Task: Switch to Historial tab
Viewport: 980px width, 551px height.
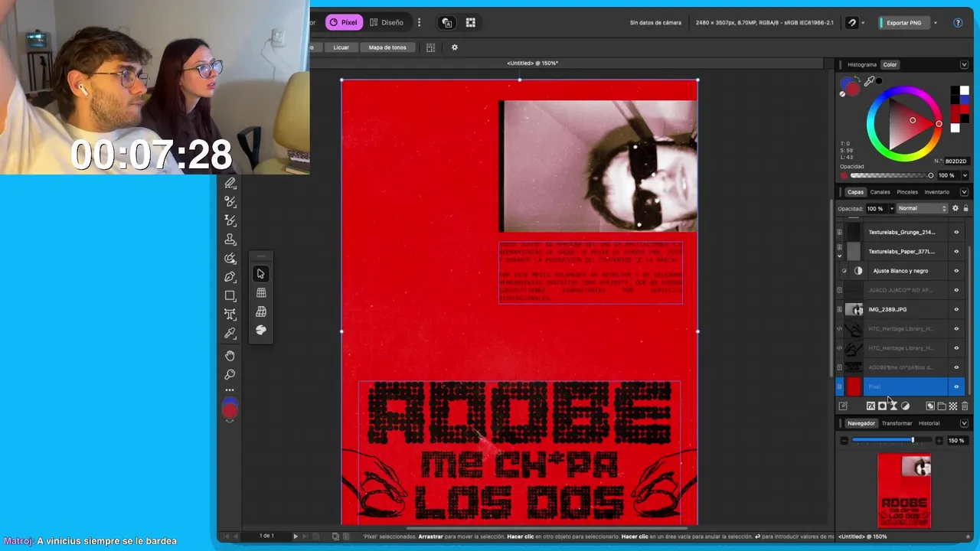Action: (929, 423)
